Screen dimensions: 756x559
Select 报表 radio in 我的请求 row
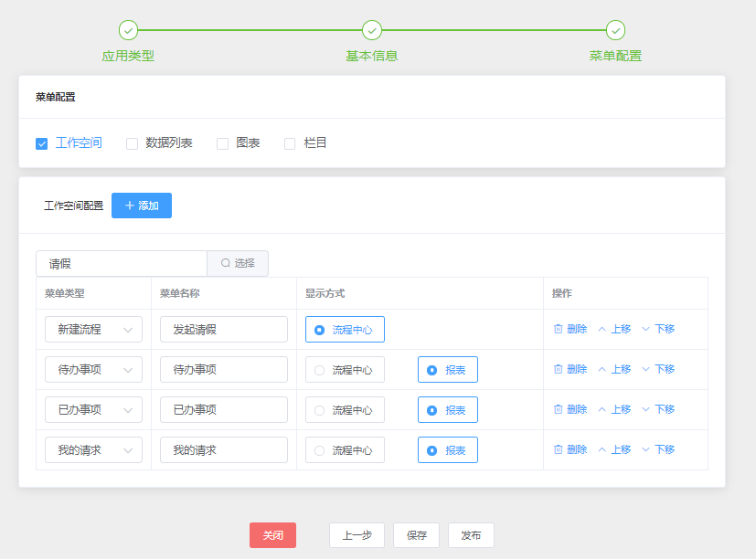point(432,450)
